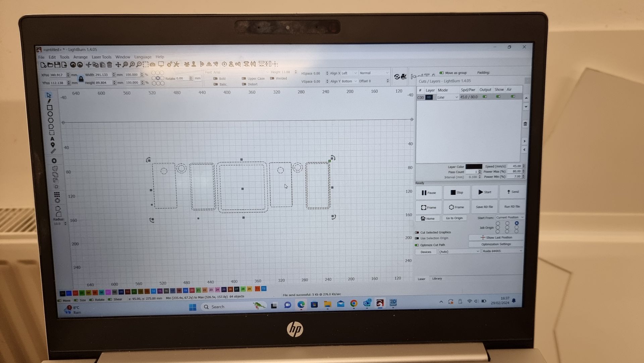Open the Ruida 644XS device dropdown
Screen dimensions: 644x363
click(502, 251)
